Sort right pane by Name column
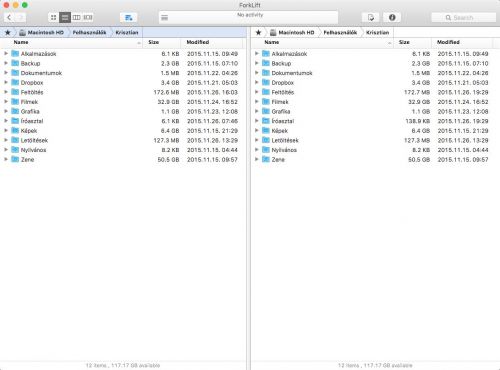 coord(322,42)
